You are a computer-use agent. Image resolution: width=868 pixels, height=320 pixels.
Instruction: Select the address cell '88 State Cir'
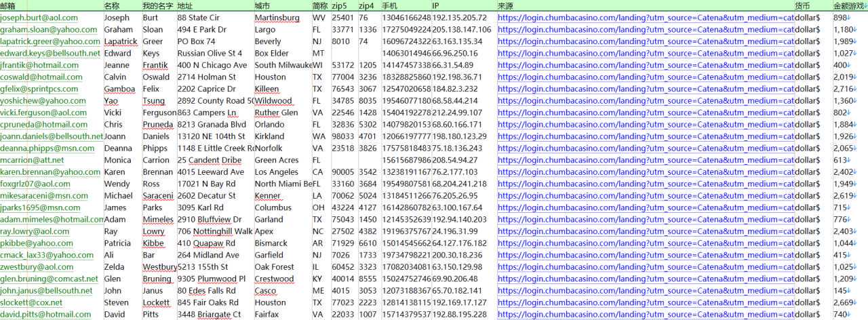198,18
